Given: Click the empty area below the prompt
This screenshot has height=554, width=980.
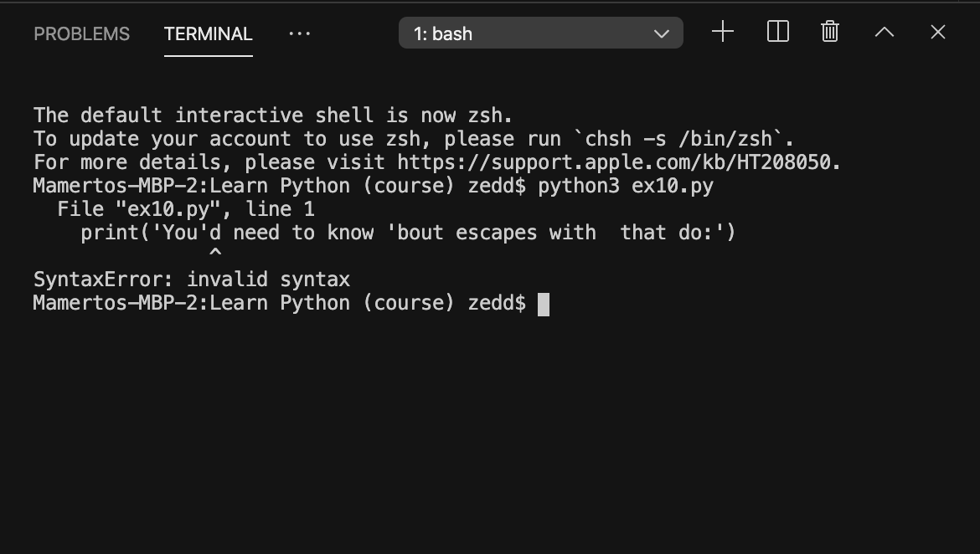Looking at the screenshot, I should click(x=490, y=431).
